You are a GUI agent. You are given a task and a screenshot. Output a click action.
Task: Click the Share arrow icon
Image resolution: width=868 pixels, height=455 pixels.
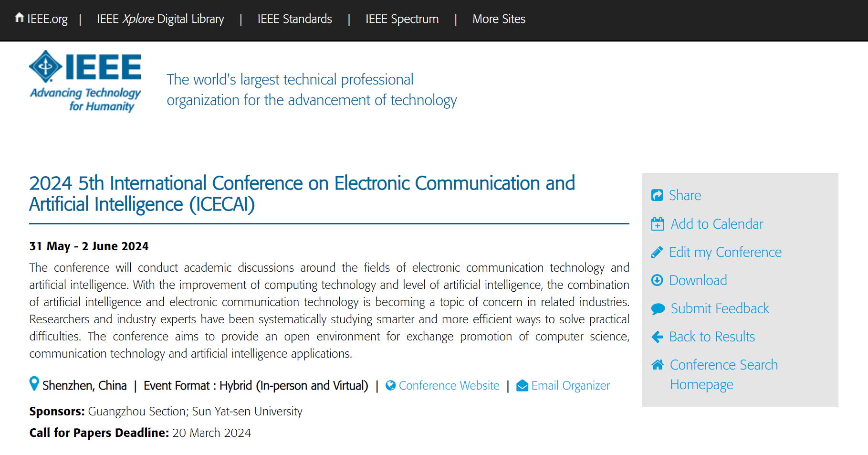(657, 195)
